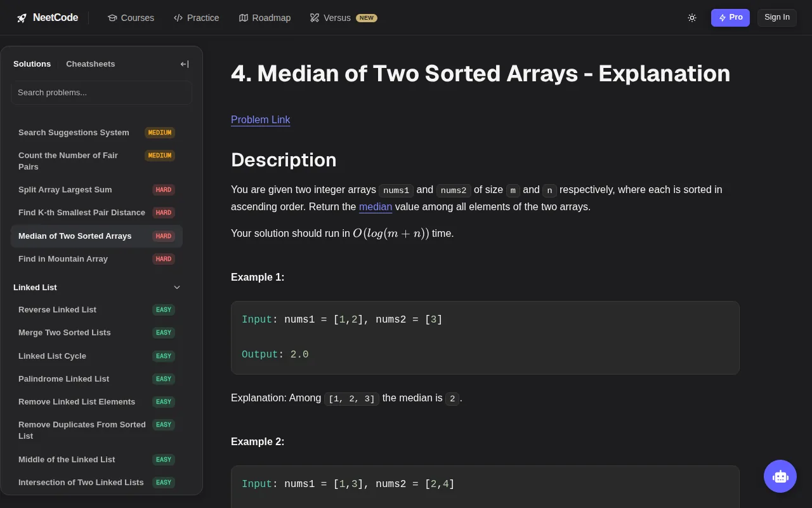Open Merge Two Sorted Lists

pos(96,333)
